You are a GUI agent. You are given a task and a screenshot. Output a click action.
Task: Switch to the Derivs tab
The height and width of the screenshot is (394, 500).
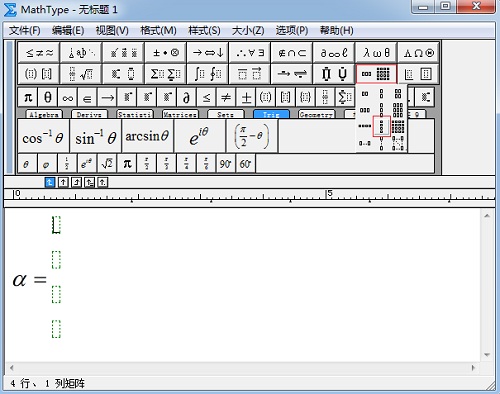click(89, 114)
